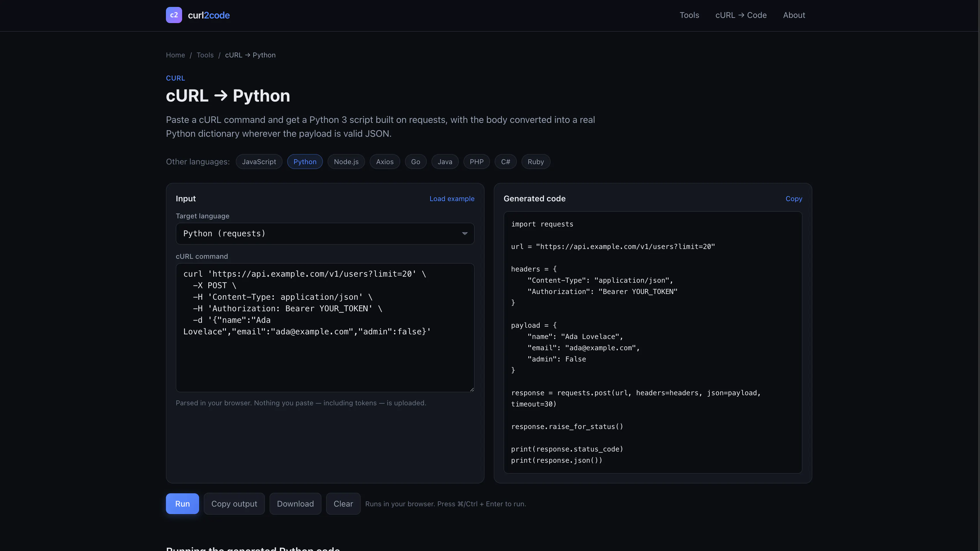Switch to JavaScript language pill

click(259, 162)
